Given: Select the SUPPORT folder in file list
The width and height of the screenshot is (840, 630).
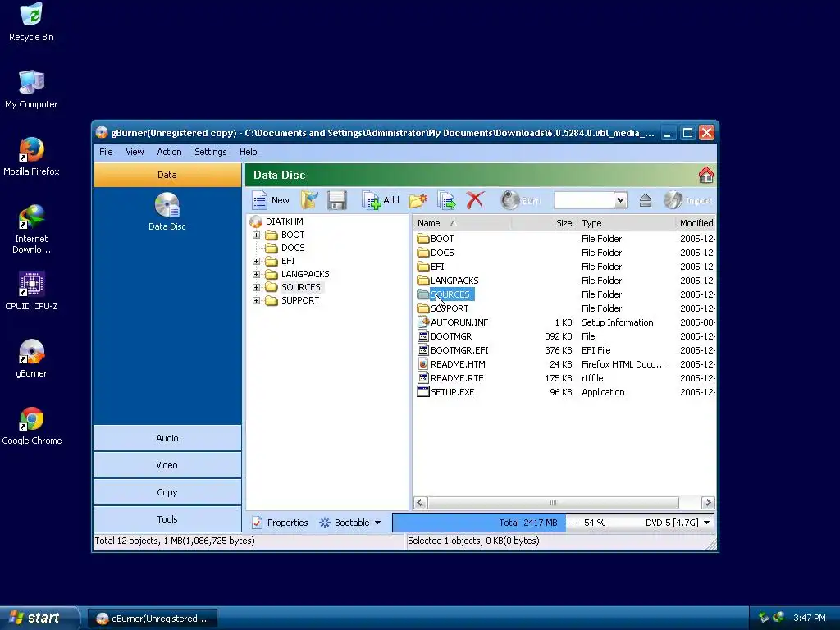Looking at the screenshot, I should point(450,308).
